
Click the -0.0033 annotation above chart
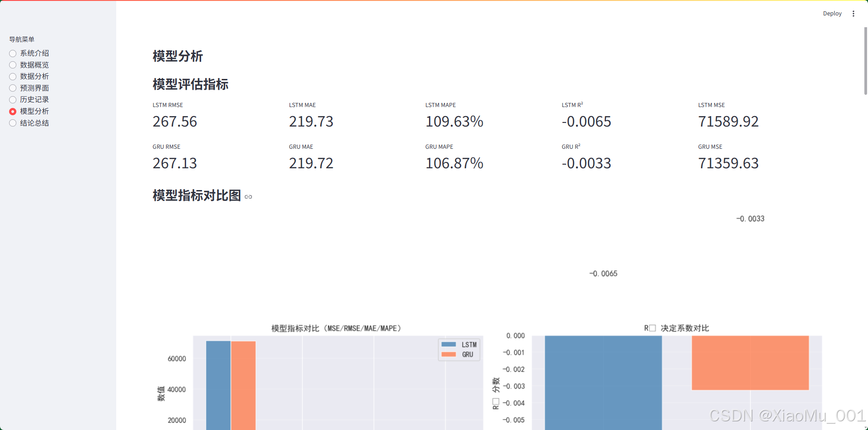pos(750,219)
